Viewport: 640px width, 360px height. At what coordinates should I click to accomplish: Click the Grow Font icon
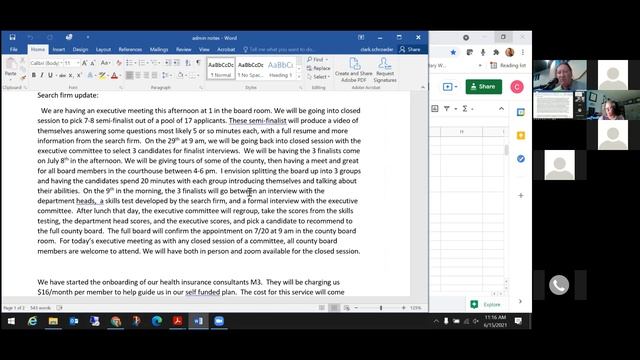tap(84, 63)
